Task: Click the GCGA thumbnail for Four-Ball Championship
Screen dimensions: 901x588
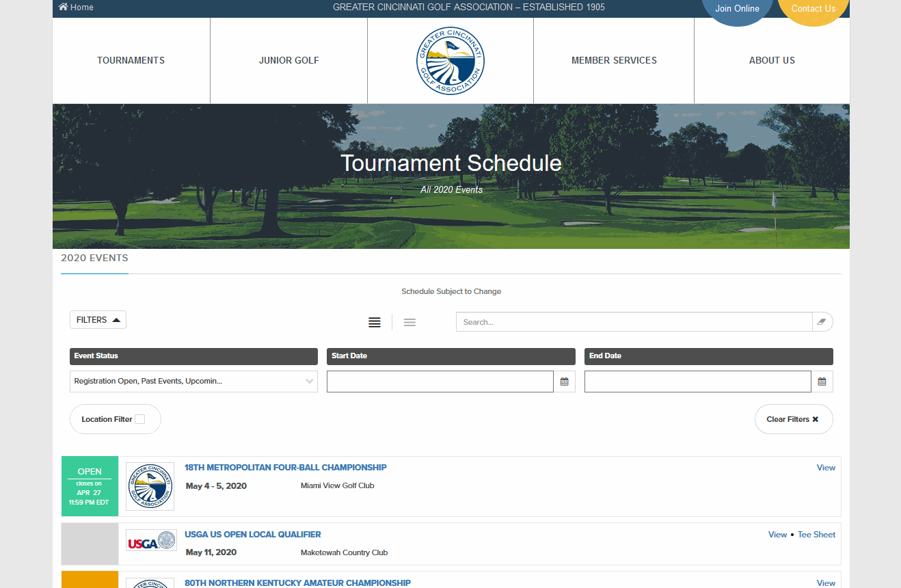Action: 150,486
